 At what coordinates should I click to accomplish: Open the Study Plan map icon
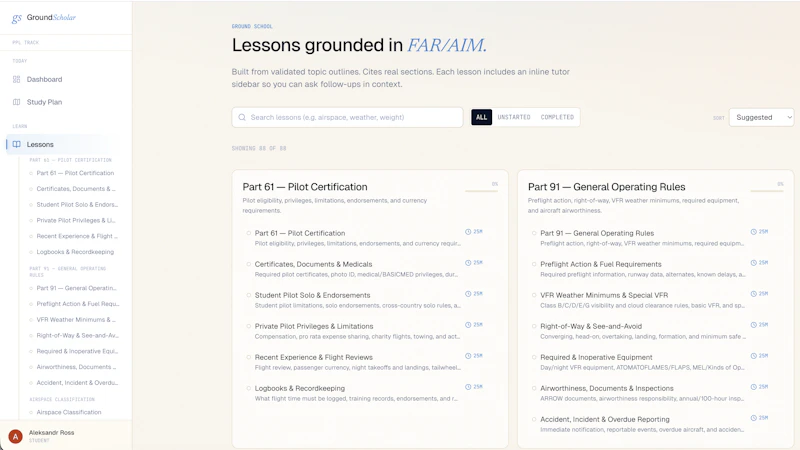(16, 102)
